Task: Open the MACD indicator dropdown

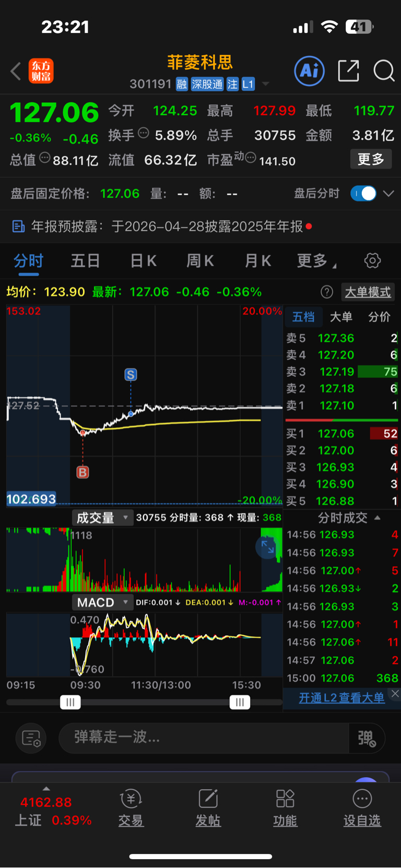Action: click(x=102, y=602)
